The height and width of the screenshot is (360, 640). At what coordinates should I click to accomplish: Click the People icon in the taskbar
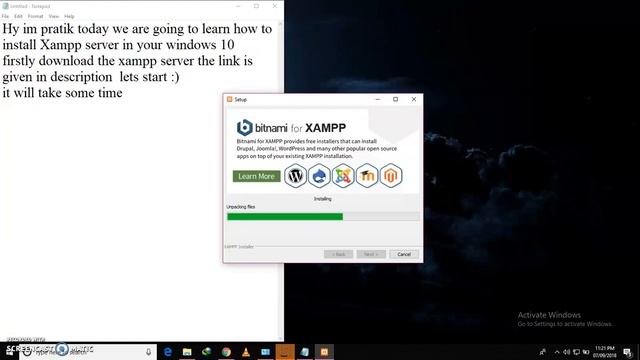tap(542, 352)
